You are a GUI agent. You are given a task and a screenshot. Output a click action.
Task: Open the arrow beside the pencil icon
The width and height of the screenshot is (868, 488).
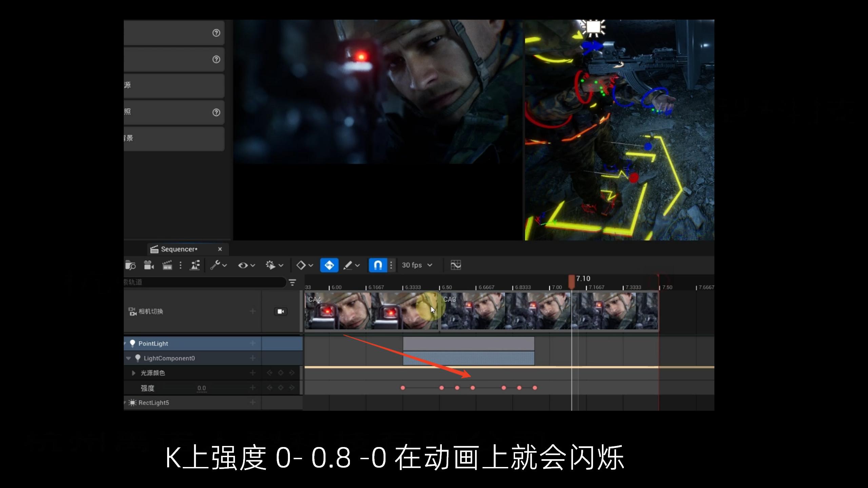point(357,265)
